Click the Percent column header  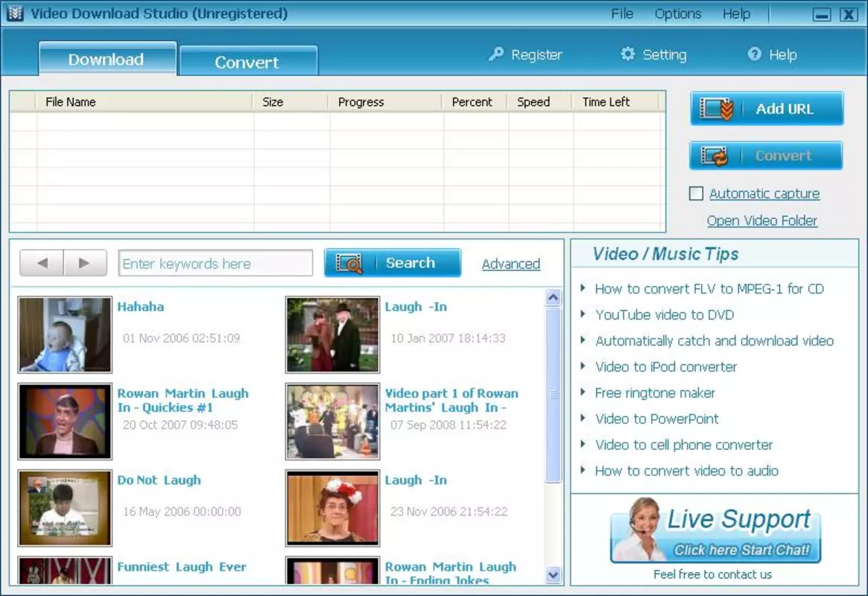(x=475, y=102)
